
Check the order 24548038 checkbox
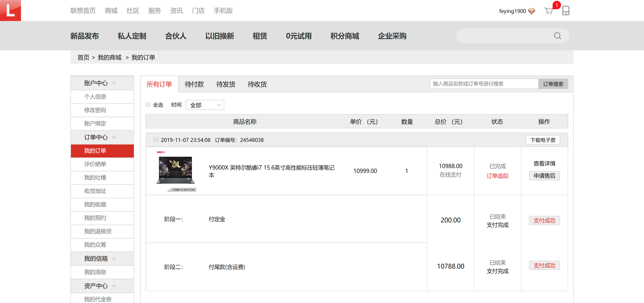[156, 139]
